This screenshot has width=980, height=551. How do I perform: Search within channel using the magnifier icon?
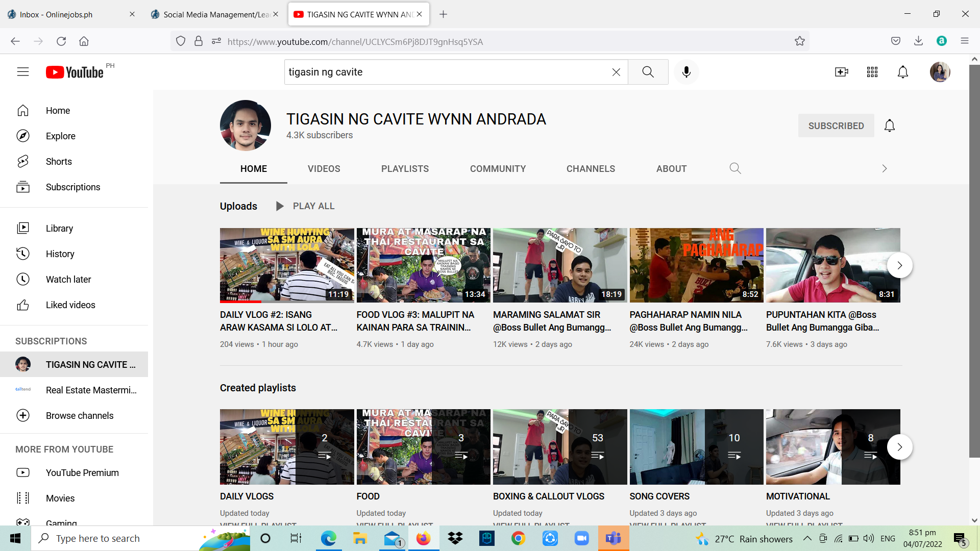tap(735, 168)
